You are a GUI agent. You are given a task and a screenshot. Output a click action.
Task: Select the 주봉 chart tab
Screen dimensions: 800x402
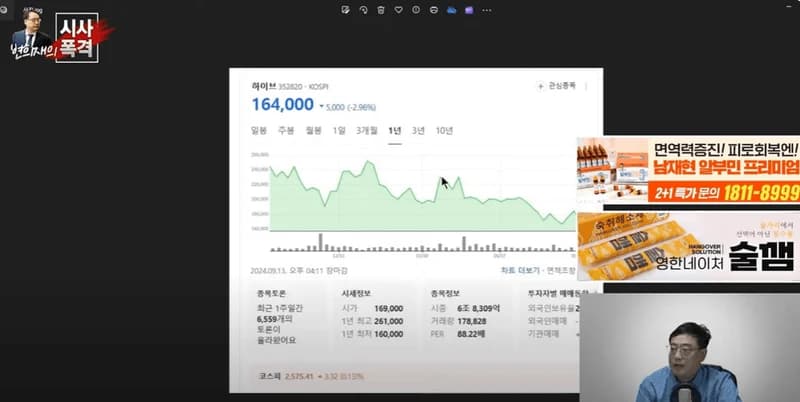click(x=286, y=131)
